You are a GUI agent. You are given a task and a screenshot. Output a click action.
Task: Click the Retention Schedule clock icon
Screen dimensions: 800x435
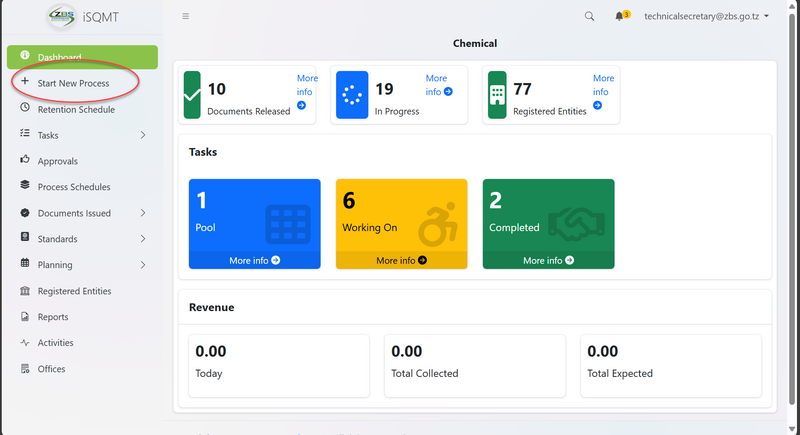(25, 109)
